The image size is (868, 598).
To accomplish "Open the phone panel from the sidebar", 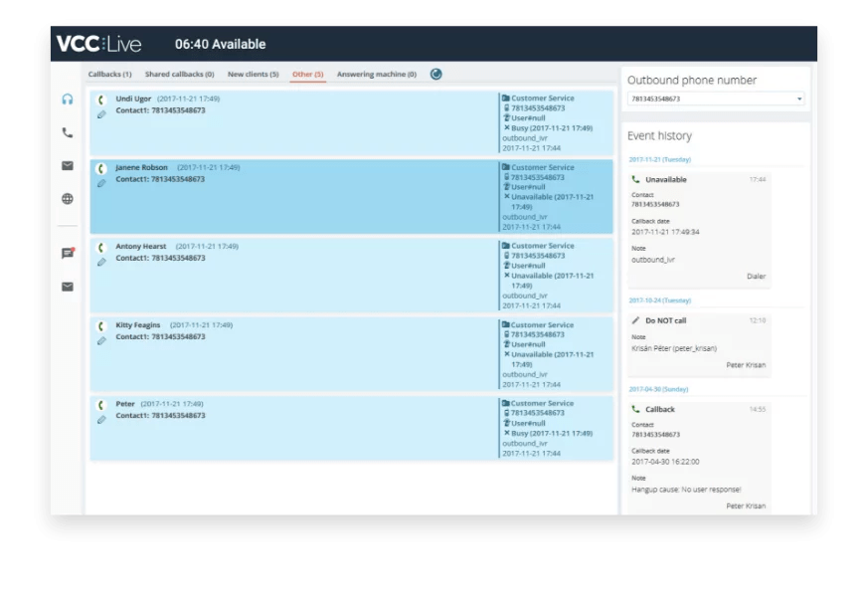I will point(68,131).
